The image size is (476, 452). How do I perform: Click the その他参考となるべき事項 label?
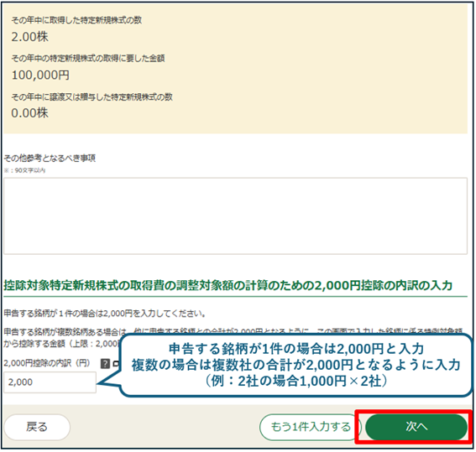pos(50,158)
